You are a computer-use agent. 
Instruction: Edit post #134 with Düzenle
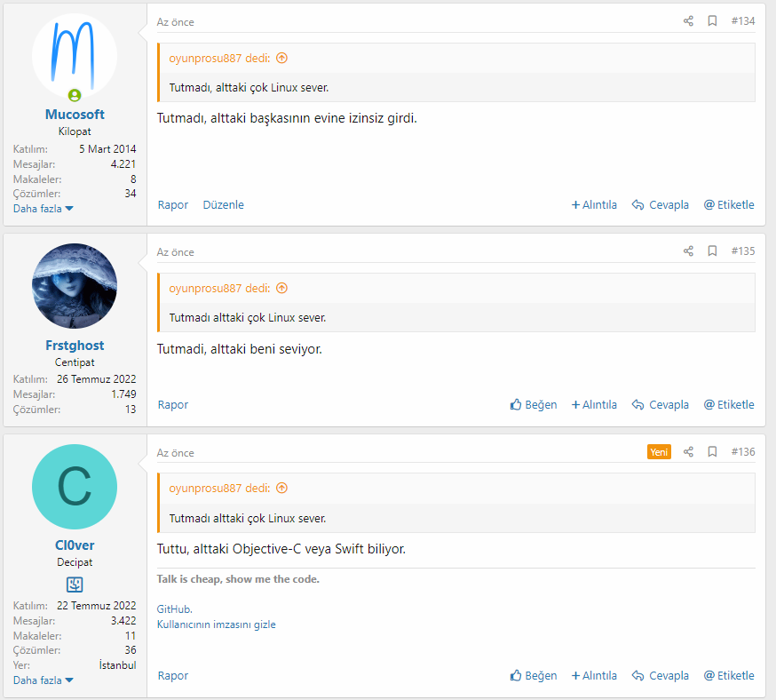click(223, 204)
